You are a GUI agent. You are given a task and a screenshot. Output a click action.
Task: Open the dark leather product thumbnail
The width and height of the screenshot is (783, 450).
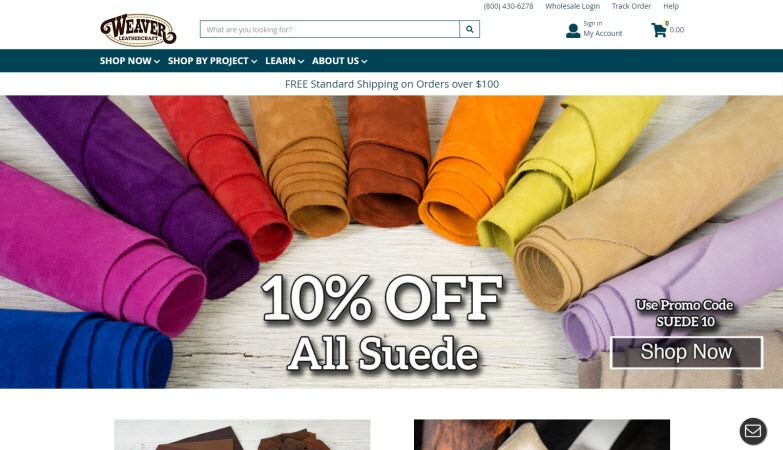click(x=542, y=435)
